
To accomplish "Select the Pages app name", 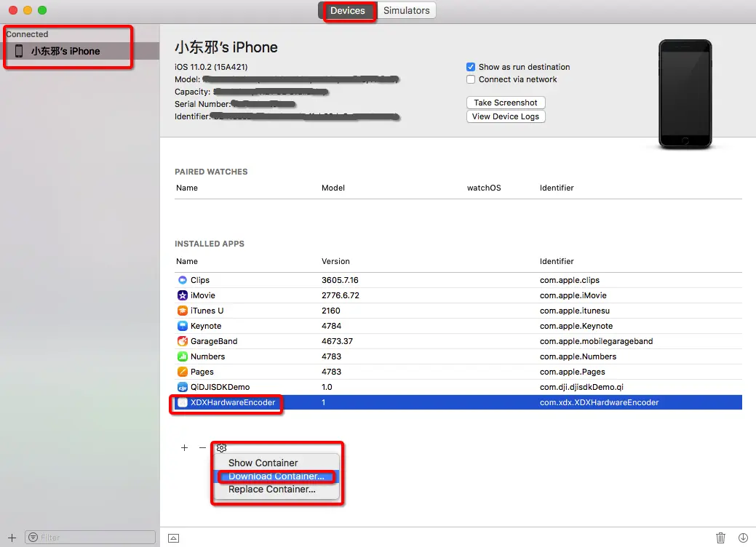I will 202,372.
